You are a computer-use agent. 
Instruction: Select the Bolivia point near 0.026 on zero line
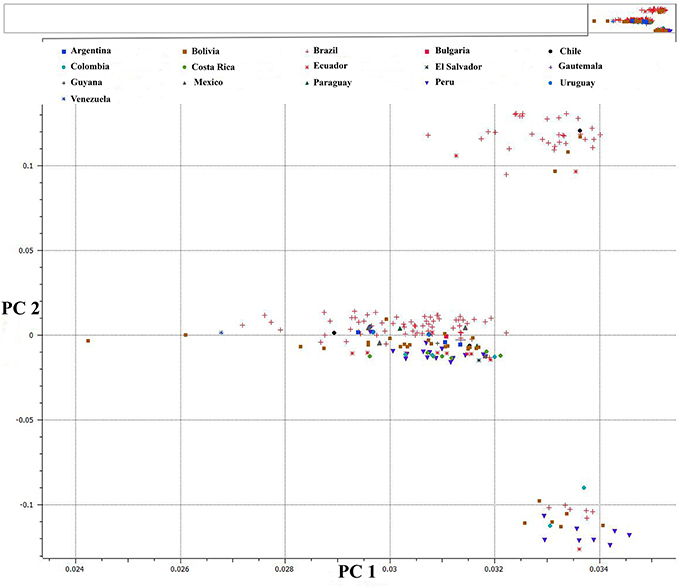click(186, 335)
